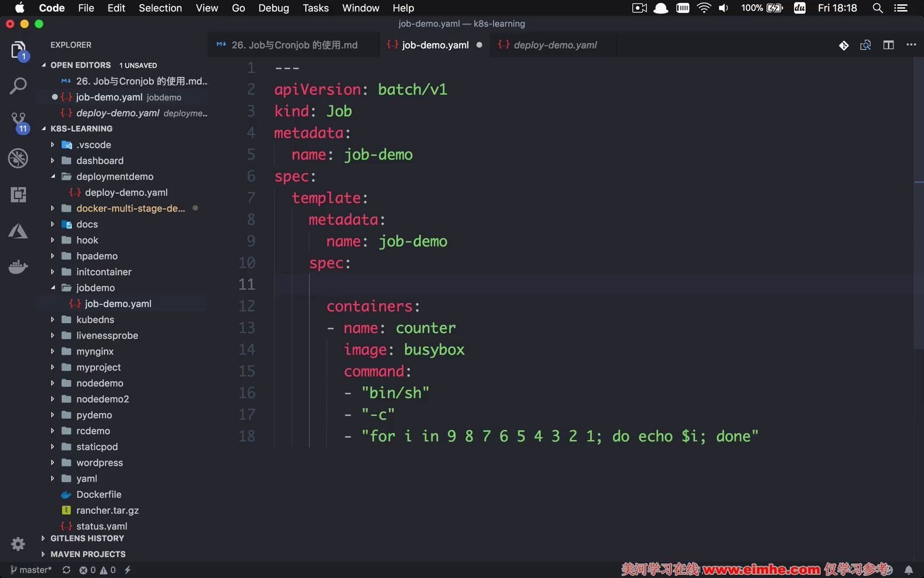This screenshot has width=924, height=578.
Task: Open deploy-demo.yaml under deploymentdemo folder
Action: click(126, 193)
